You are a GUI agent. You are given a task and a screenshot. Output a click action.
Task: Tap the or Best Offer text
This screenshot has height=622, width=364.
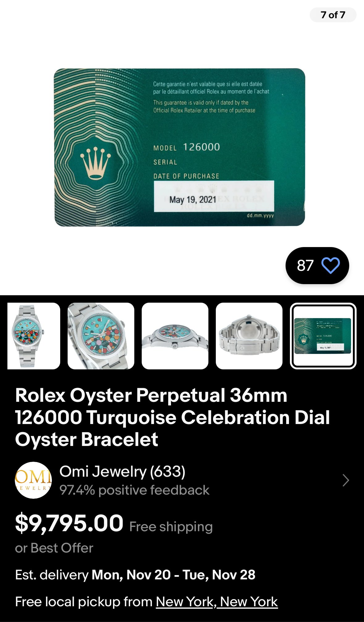54,548
